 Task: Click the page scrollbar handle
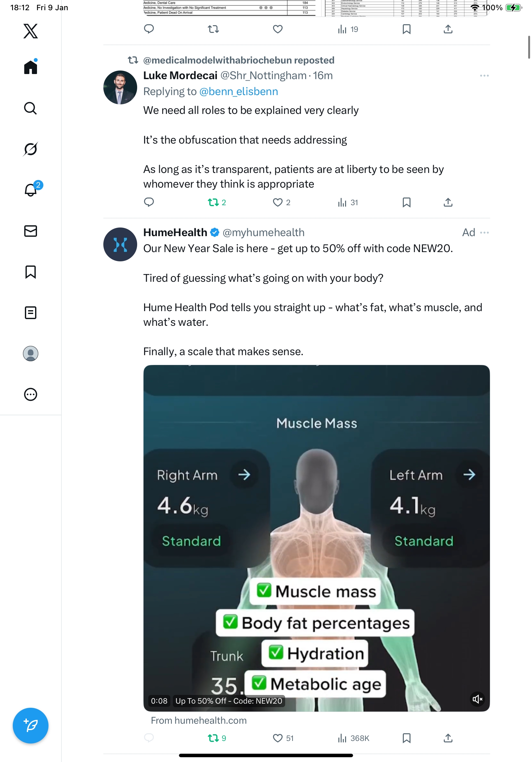pos(529,47)
